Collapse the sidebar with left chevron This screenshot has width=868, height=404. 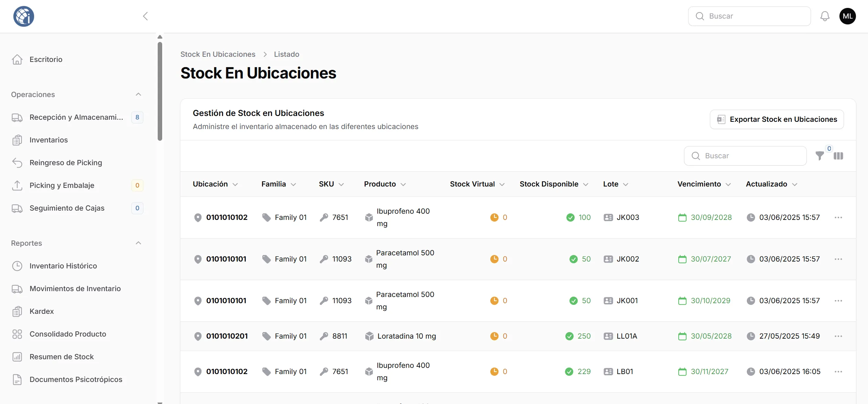[x=145, y=16]
